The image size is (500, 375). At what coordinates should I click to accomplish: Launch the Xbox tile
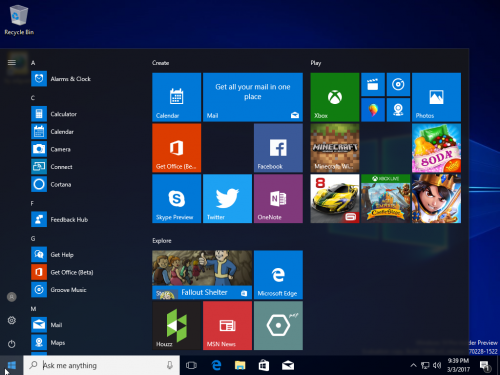tap(335, 97)
